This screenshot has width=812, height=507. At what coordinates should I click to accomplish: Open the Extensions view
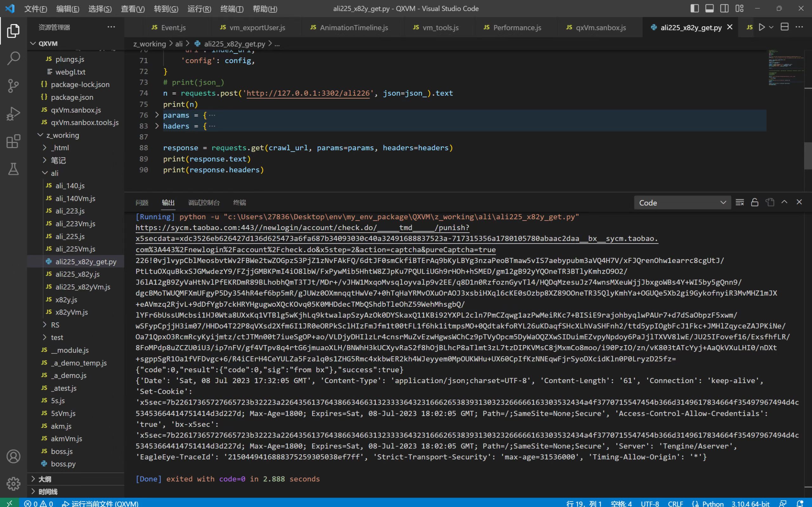(x=13, y=142)
